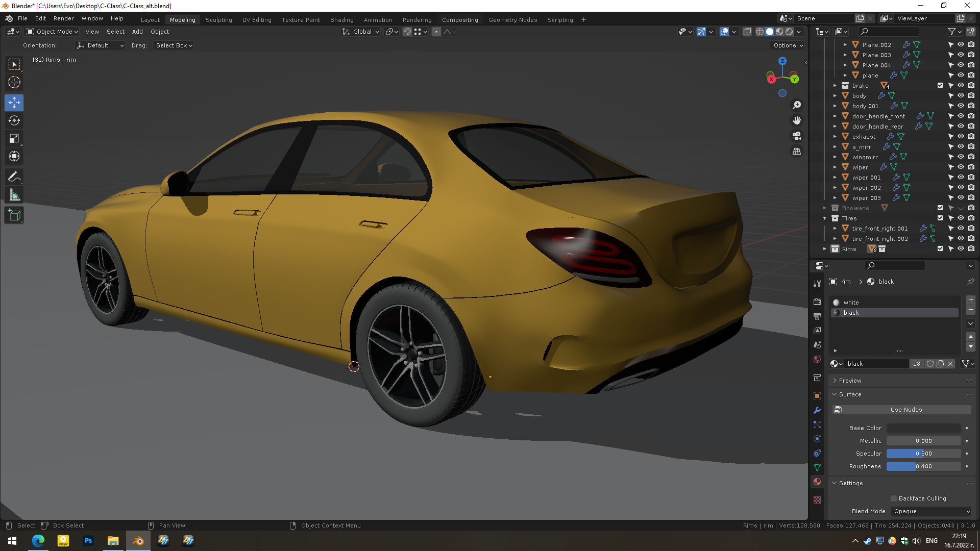Activate the Measure tool

(x=14, y=195)
